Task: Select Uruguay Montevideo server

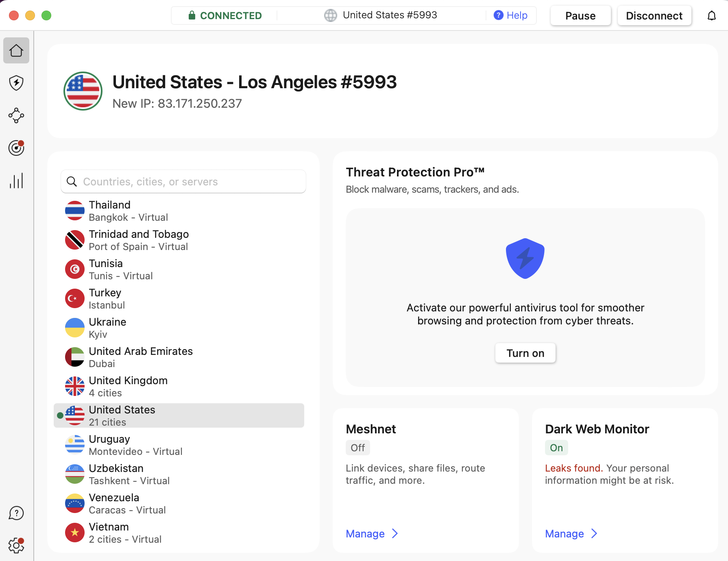Action: [179, 445]
